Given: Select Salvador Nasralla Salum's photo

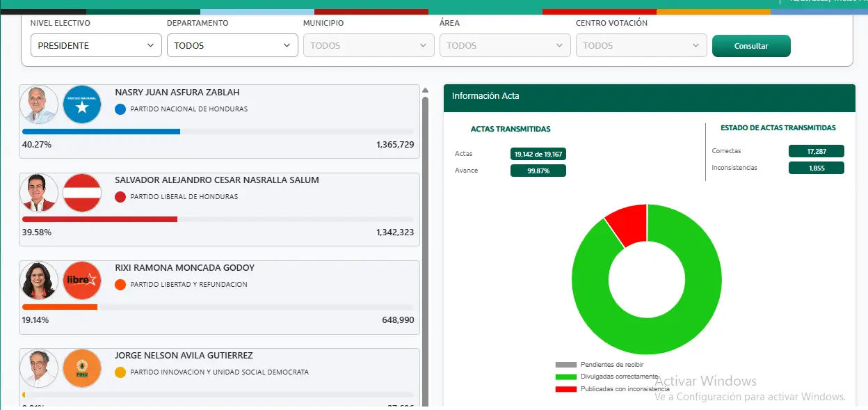Looking at the screenshot, I should [x=39, y=193].
